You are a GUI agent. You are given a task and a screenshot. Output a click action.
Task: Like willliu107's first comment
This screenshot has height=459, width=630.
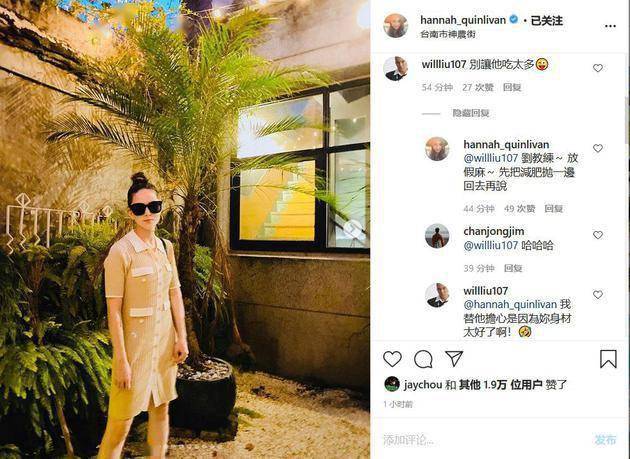pos(598,68)
